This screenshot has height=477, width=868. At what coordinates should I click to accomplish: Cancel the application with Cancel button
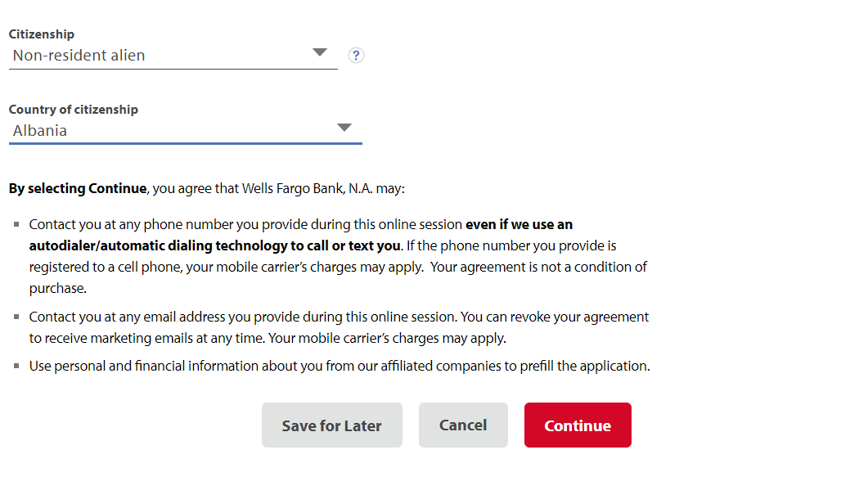[463, 425]
